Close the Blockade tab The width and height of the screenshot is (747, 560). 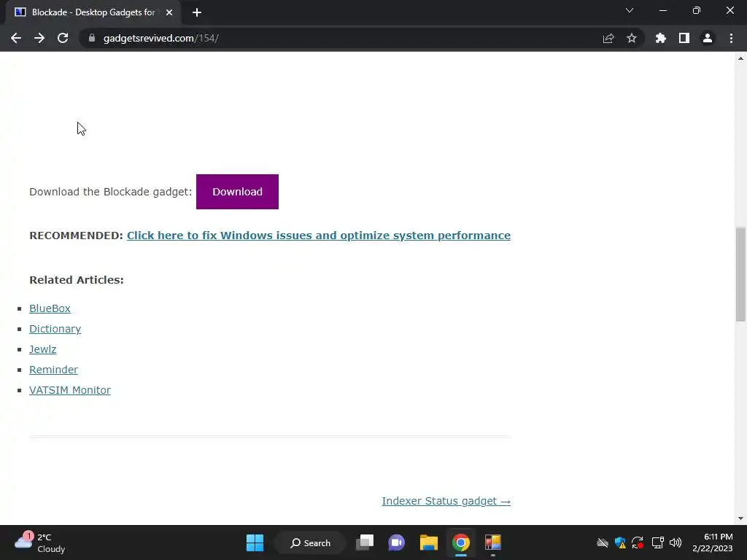click(169, 12)
